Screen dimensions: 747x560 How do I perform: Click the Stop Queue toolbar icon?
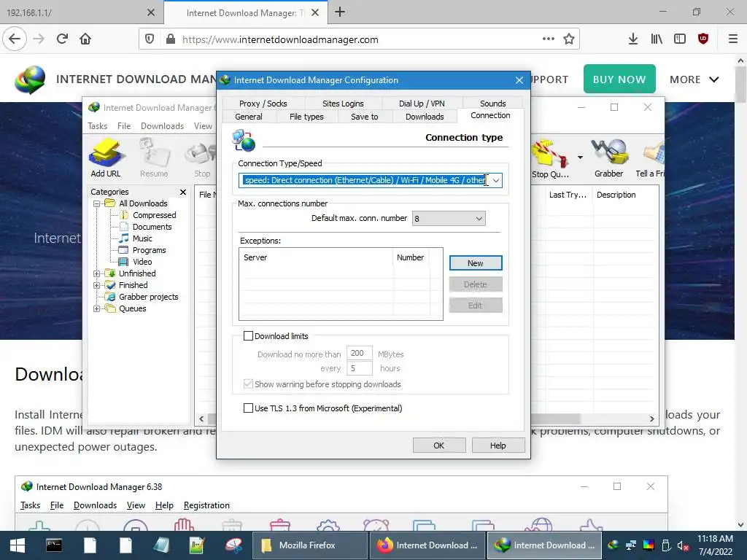click(550, 159)
